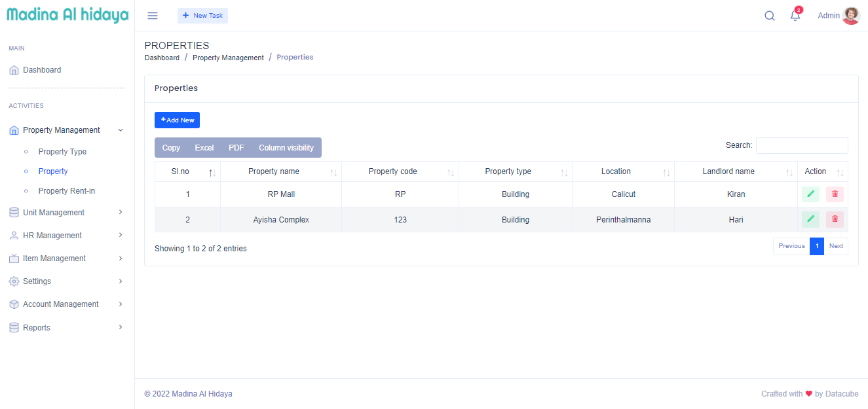
Task: Open the search magnifier icon in header
Action: (770, 16)
